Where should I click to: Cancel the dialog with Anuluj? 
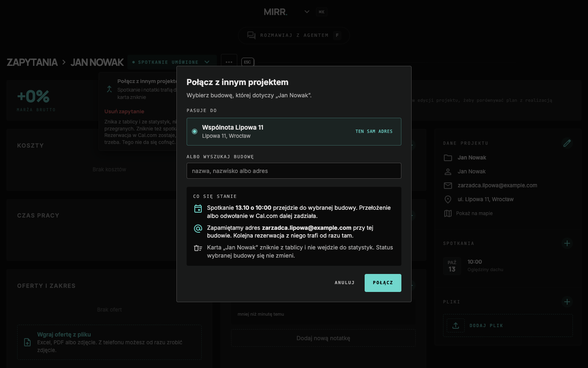coord(345,283)
